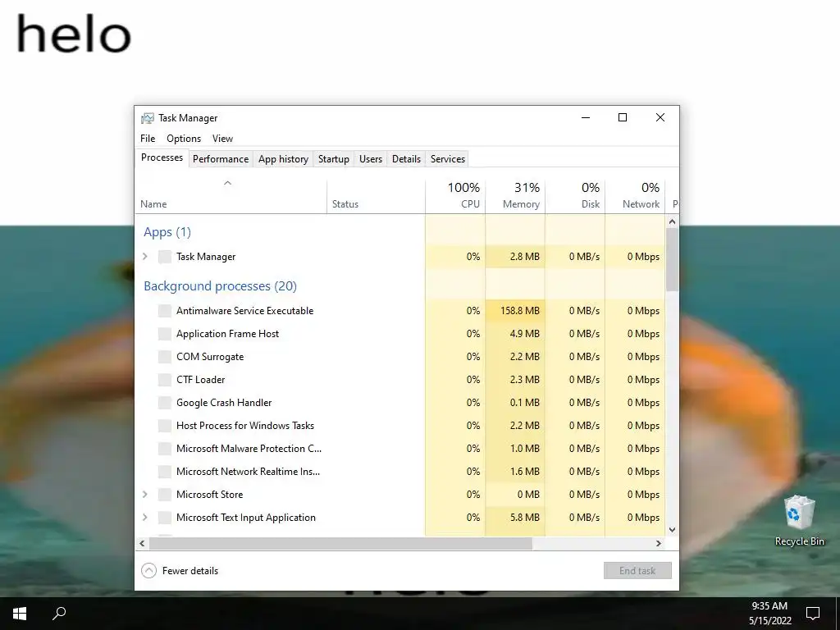Open the Action Center notifications icon
Viewport: 840px width, 630px height.
(813, 614)
